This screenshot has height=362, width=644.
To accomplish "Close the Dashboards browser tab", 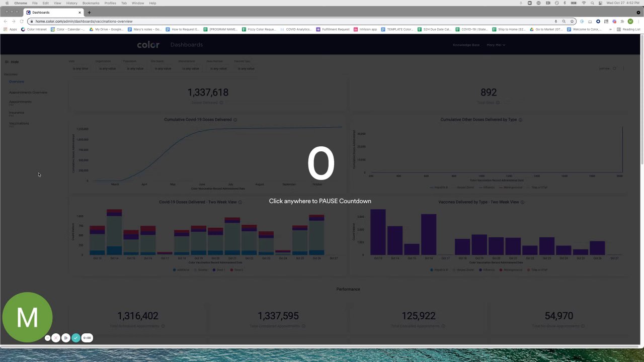I will point(79,13).
